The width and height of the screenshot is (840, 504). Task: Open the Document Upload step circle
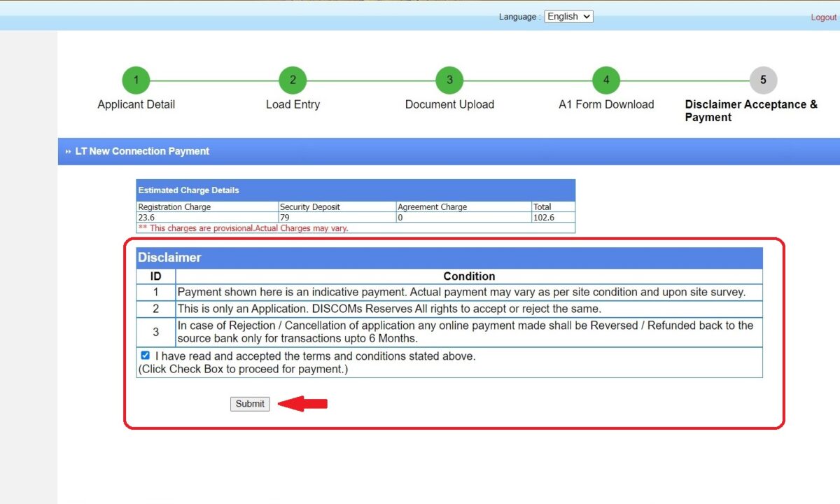[449, 80]
